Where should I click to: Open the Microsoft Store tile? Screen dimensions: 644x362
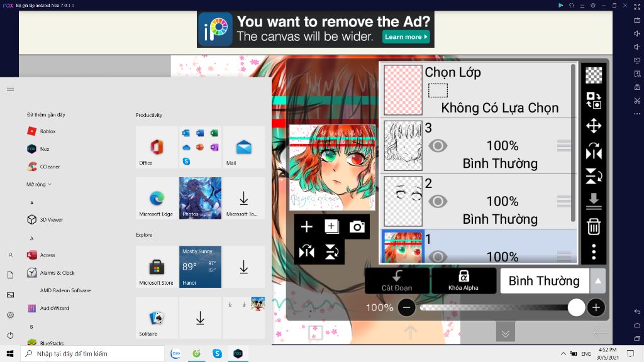click(x=157, y=266)
